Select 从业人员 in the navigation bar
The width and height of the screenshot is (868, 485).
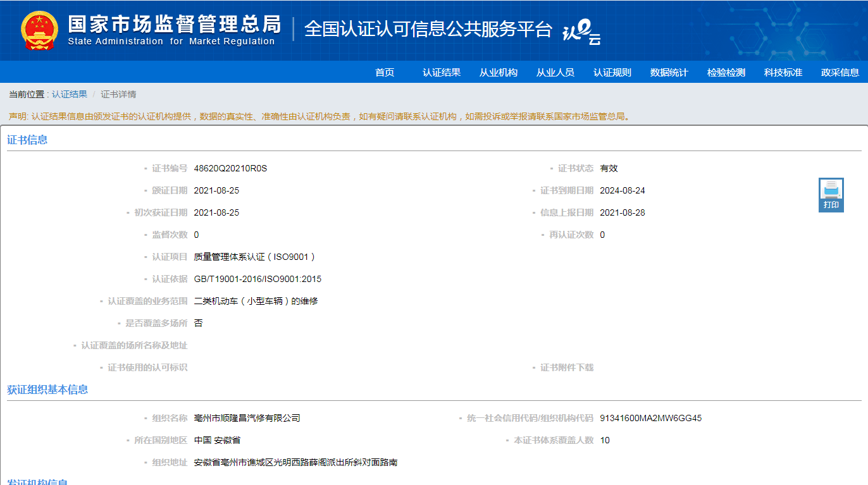coord(555,73)
